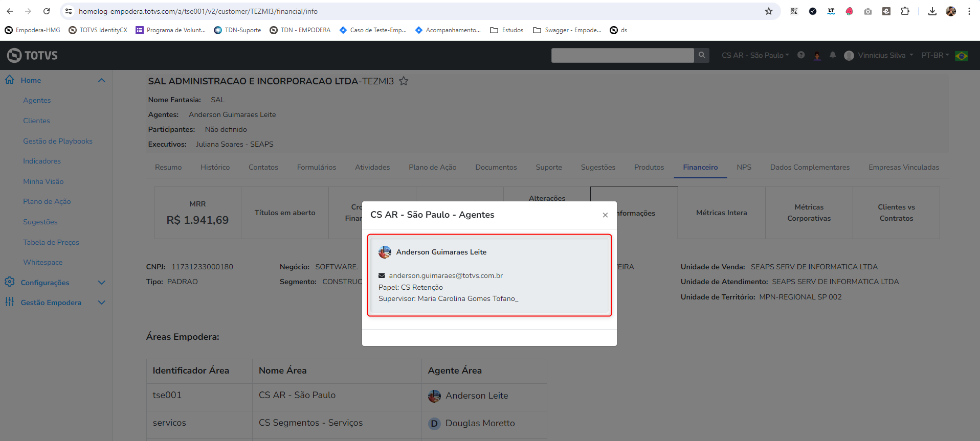This screenshot has width=980, height=441.
Task: Switch to the Empresas Vinculadas tab
Action: click(904, 167)
